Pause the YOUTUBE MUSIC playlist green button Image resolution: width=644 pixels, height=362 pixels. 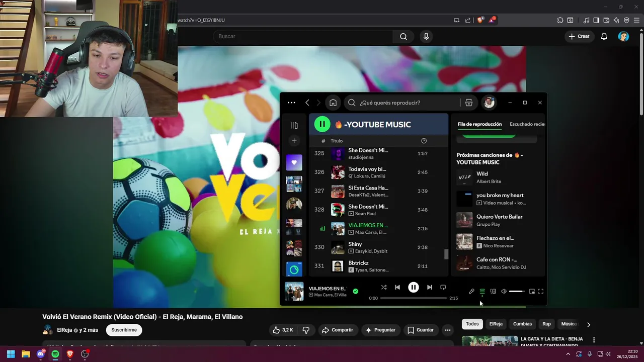tap(322, 124)
